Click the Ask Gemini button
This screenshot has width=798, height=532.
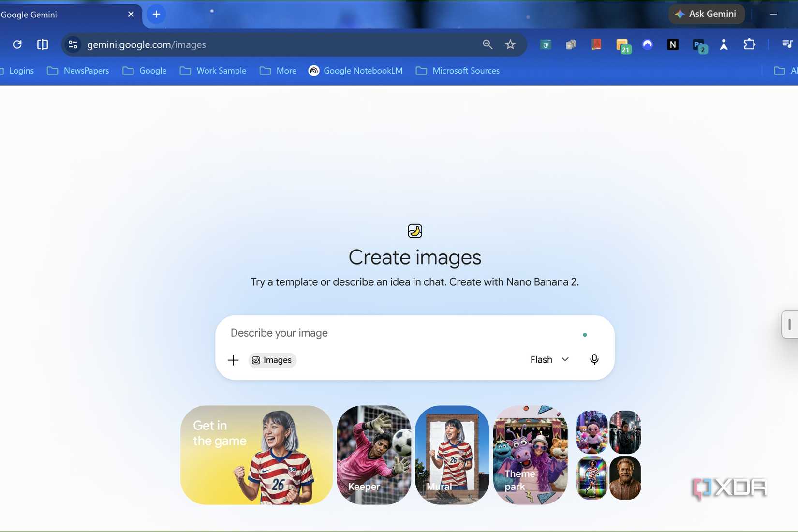[707, 14]
